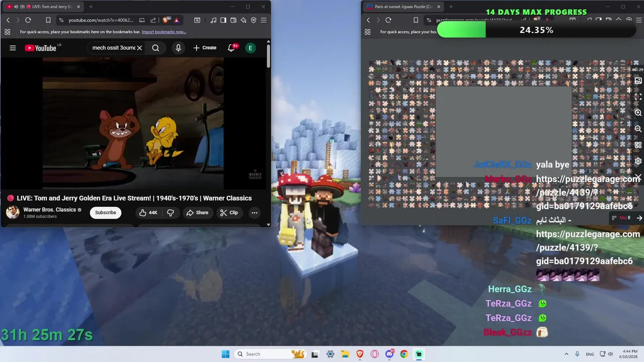Open Brave playlist music note icon
644x362 pixels.
[x=213, y=20]
